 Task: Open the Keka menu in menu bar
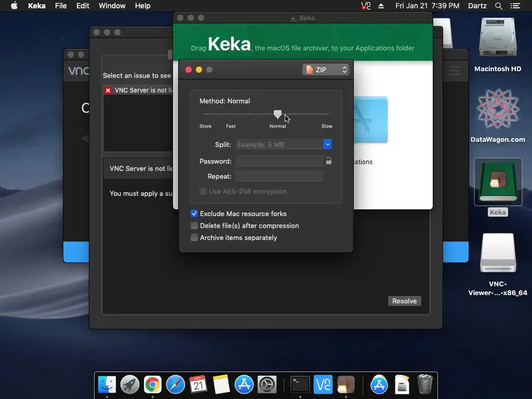click(37, 6)
